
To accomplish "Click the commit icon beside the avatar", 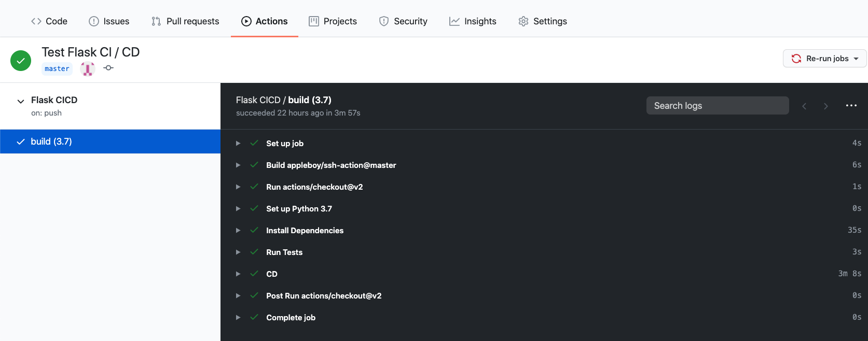I will [x=108, y=68].
